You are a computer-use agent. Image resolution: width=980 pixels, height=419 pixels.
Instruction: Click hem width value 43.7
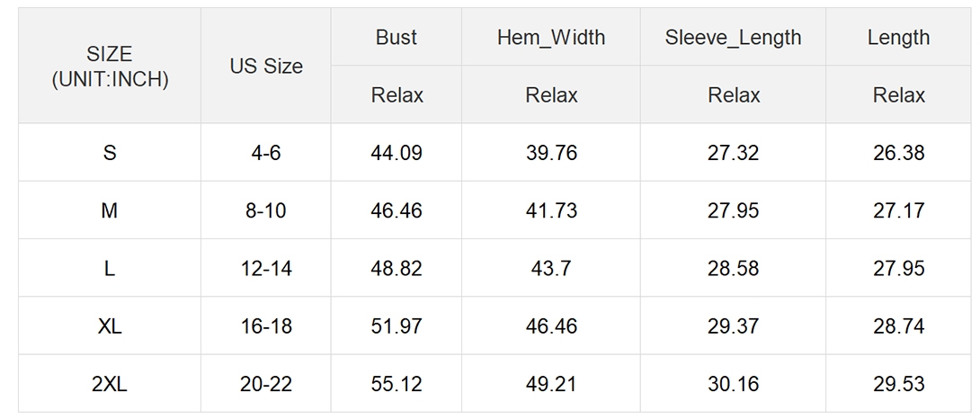[x=550, y=268]
